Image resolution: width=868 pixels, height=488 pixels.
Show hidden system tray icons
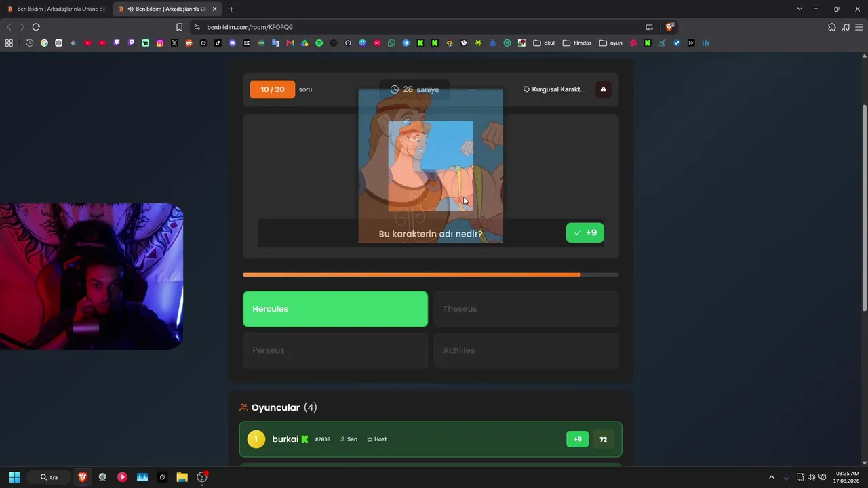point(771,477)
